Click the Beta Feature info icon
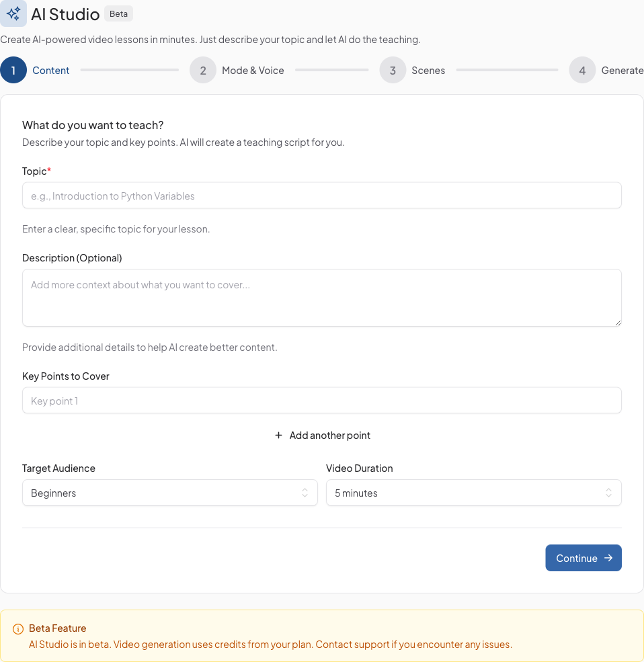The image size is (644, 662). (x=18, y=629)
